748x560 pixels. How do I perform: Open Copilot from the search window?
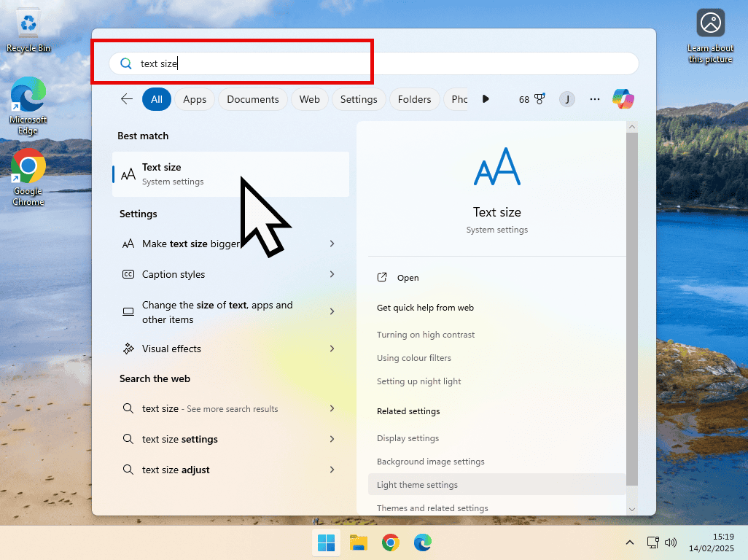click(623, 98)
